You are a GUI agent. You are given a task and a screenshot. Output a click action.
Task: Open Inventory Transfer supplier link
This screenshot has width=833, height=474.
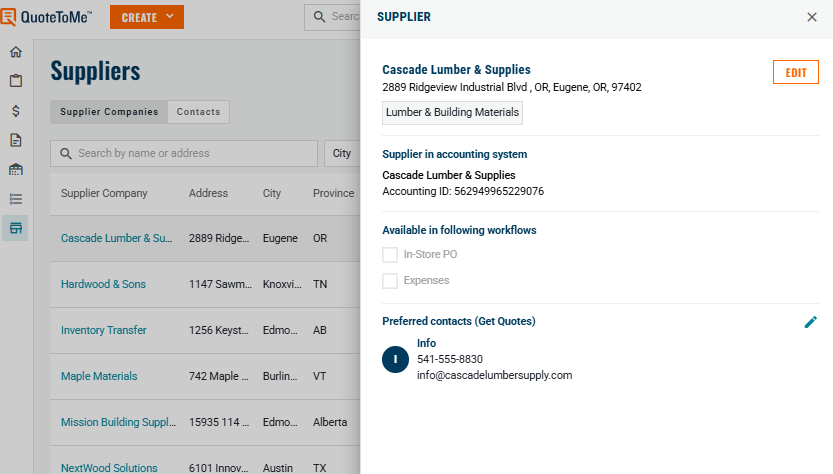(x=104, y=330)
